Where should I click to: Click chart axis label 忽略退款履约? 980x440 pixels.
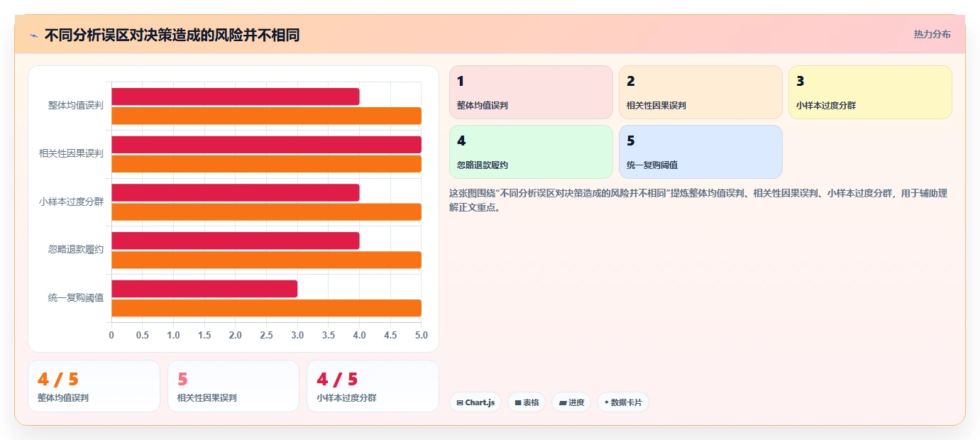[x=76, y=249]
